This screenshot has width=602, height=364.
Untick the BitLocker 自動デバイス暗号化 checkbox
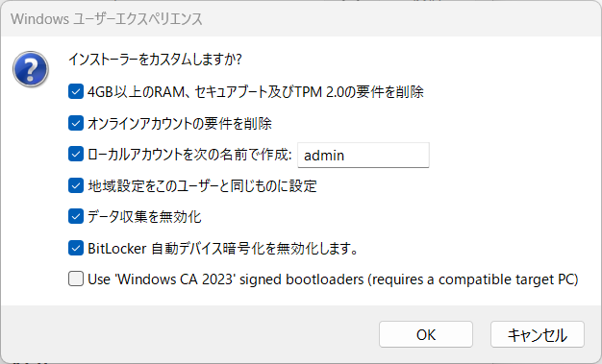tap(76, 248)
